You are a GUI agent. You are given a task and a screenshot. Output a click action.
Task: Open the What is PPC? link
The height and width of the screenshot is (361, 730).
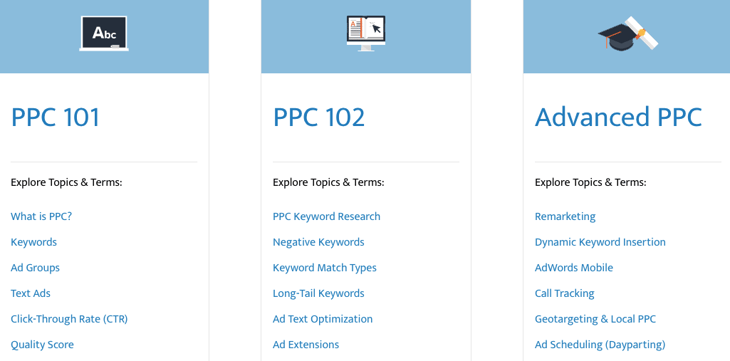point(41,217)
